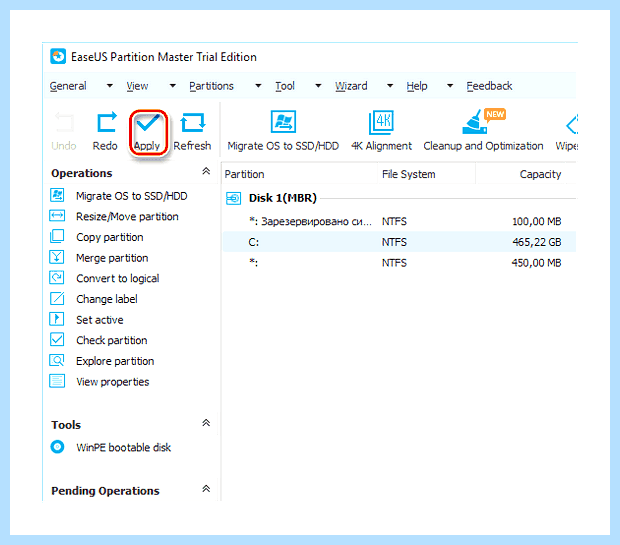Expand dropdown arrow next to Wizard
The width and height of the screenshot is (620, 545).
click(x=390, y=85)
